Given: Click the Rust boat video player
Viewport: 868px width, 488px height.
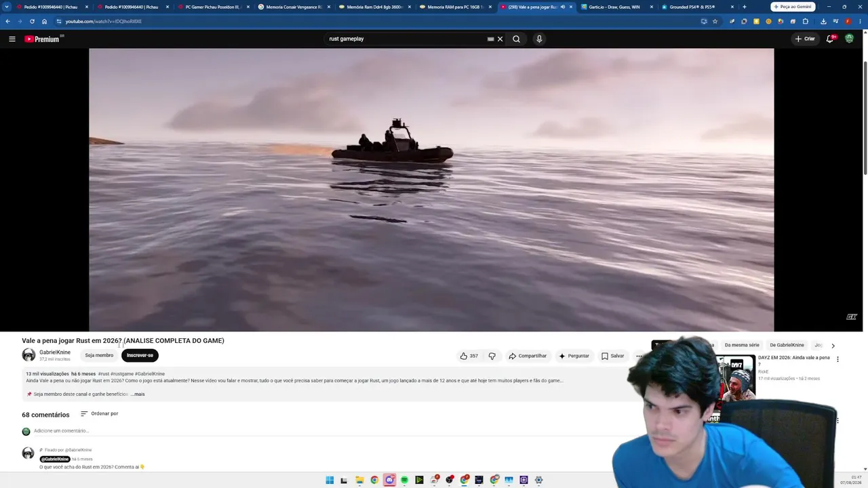Looking at the screenshot, I should [431, 190].
